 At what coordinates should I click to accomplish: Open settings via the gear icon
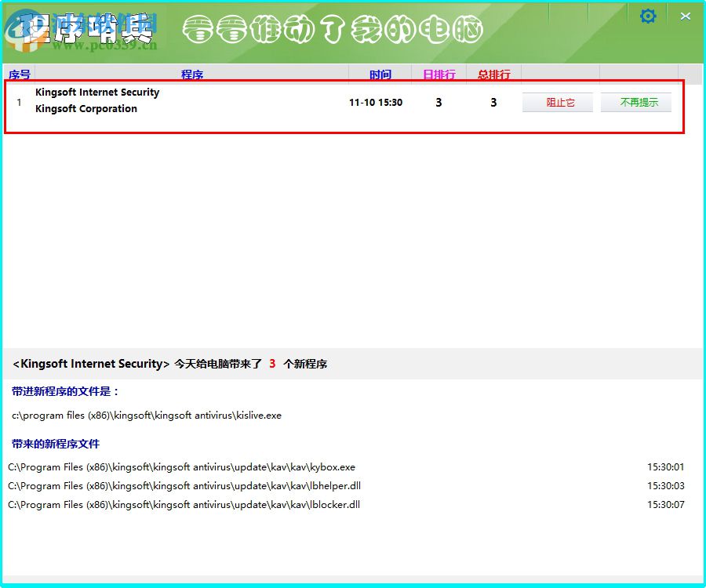pos(648,16)
